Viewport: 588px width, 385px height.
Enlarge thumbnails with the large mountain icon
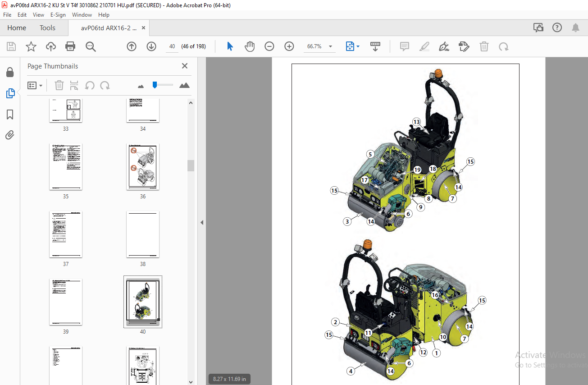point(184,85)
